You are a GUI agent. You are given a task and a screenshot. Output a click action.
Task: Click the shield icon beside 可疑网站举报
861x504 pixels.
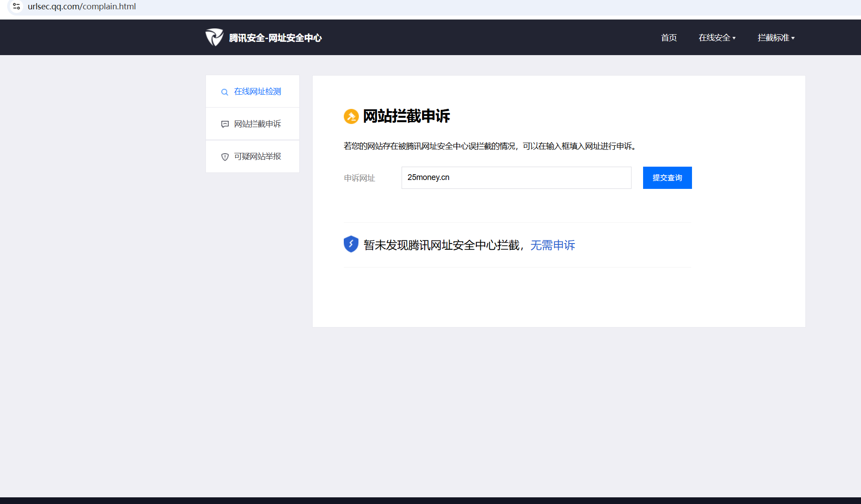click(225, 157)
